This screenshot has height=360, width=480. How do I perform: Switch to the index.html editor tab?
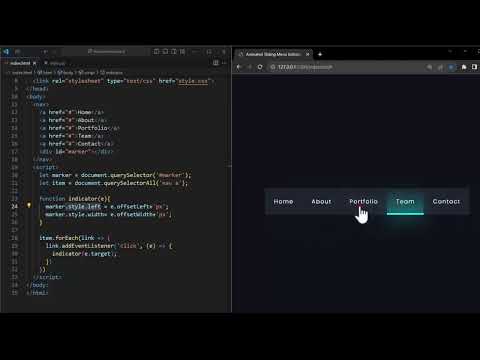point(19,63)
